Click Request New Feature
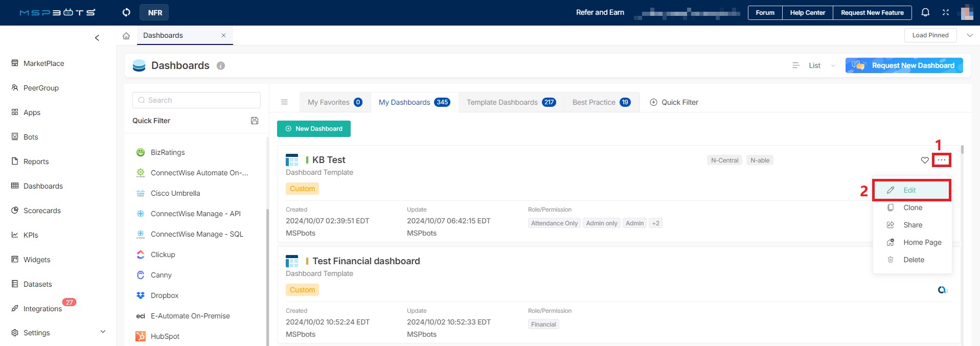This screenshot has height=346, width=980. pos(872,13)
